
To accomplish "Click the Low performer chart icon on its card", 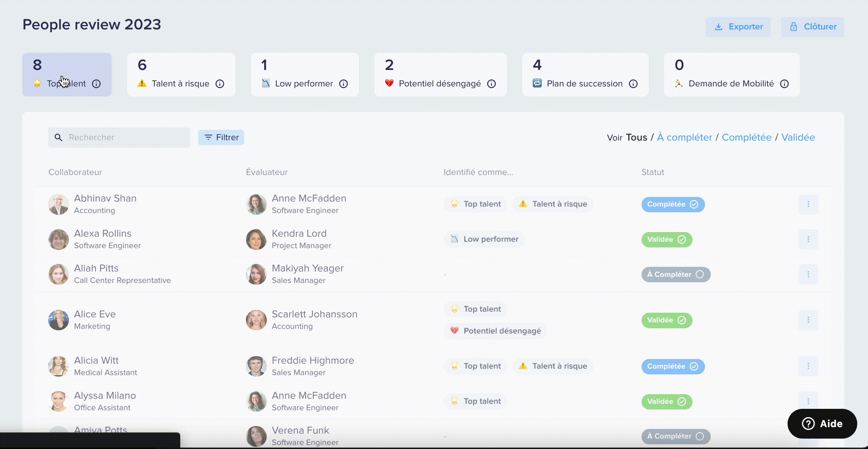I will (266, 83).
